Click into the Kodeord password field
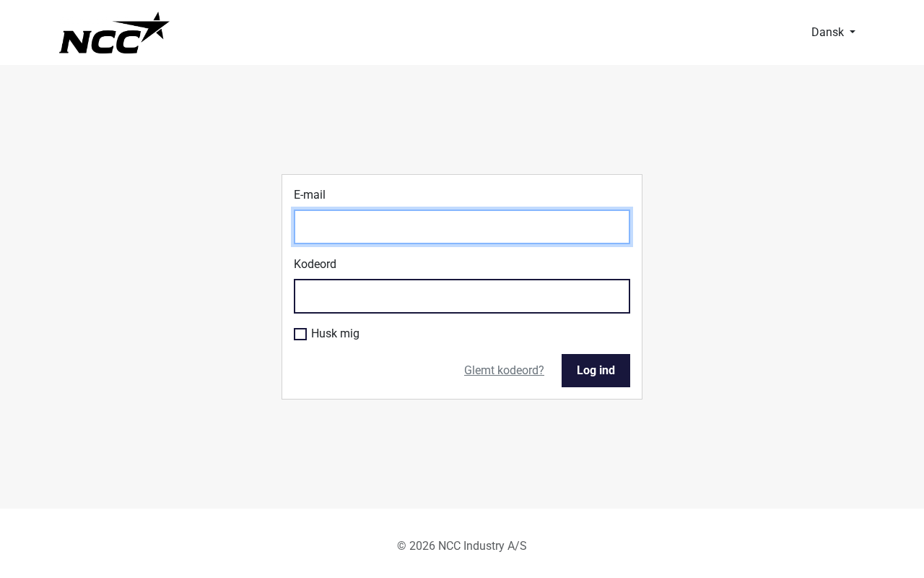This screenshot has height=578, width=924. (462, 296)
